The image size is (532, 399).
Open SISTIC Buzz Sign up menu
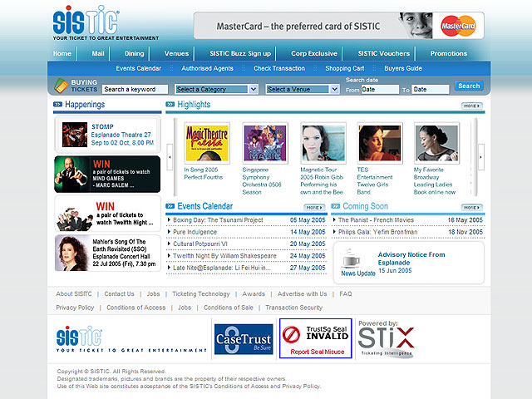pyautogui.click(x=240, y=53)
